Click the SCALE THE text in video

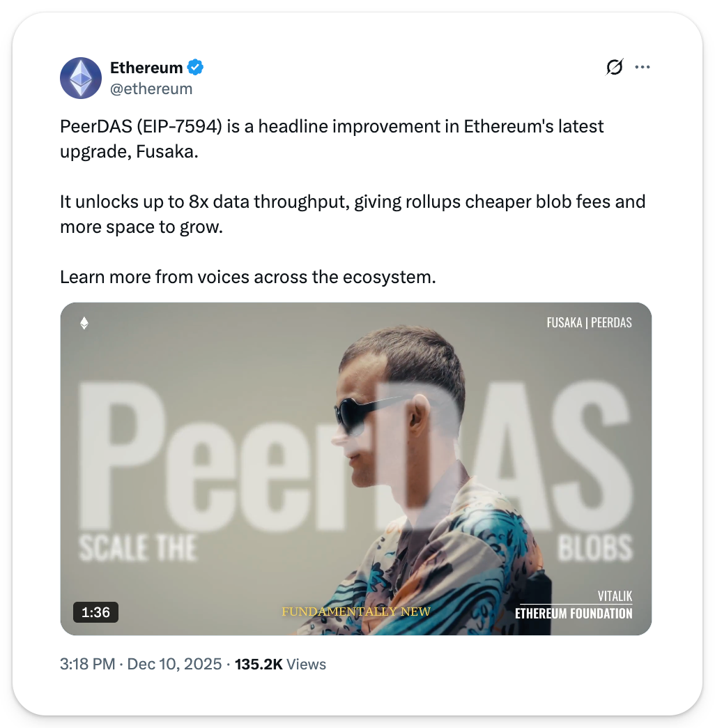pos(138,547)
